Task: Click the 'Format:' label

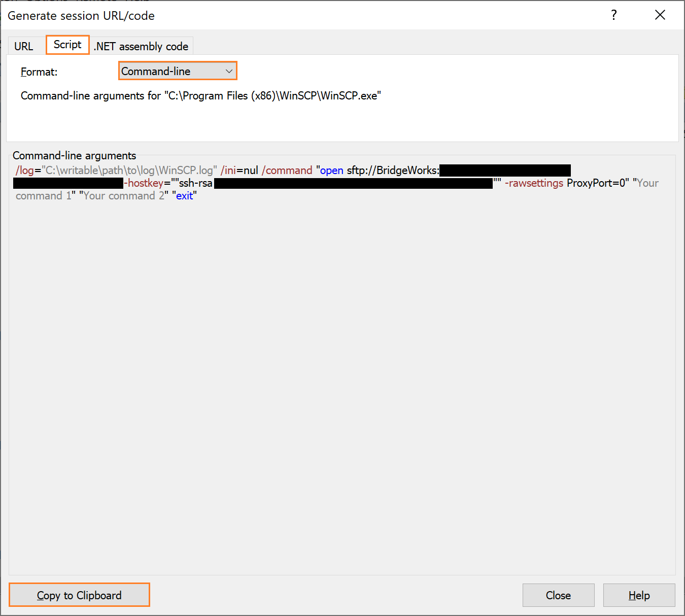Action: click(39, 72)
